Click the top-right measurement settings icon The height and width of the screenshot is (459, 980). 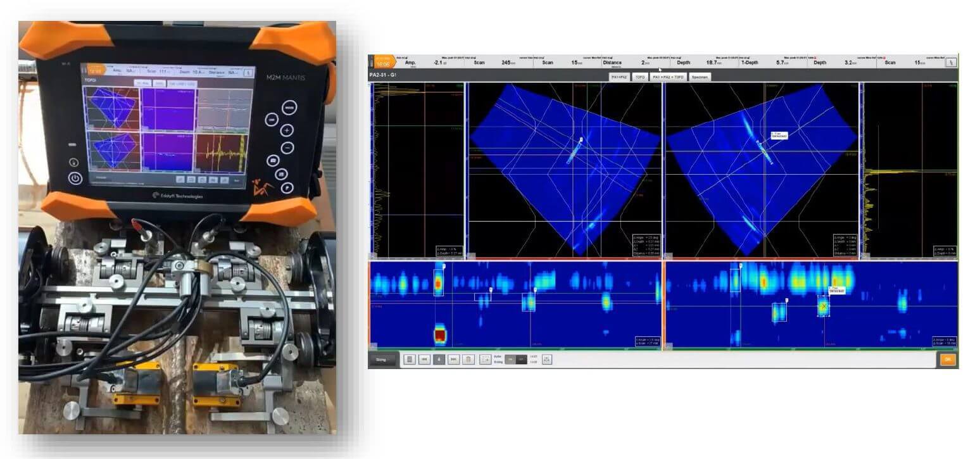click(950, 62)
